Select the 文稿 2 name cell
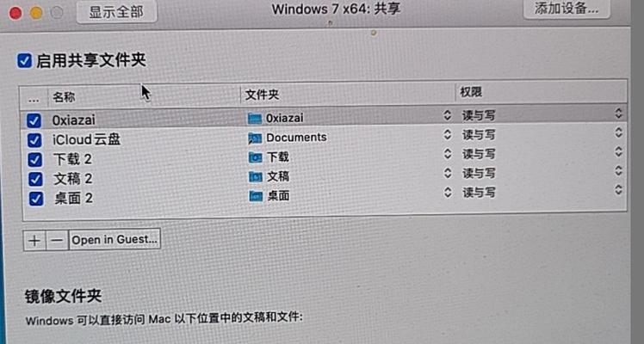644x344 pixels. (72, 179)
